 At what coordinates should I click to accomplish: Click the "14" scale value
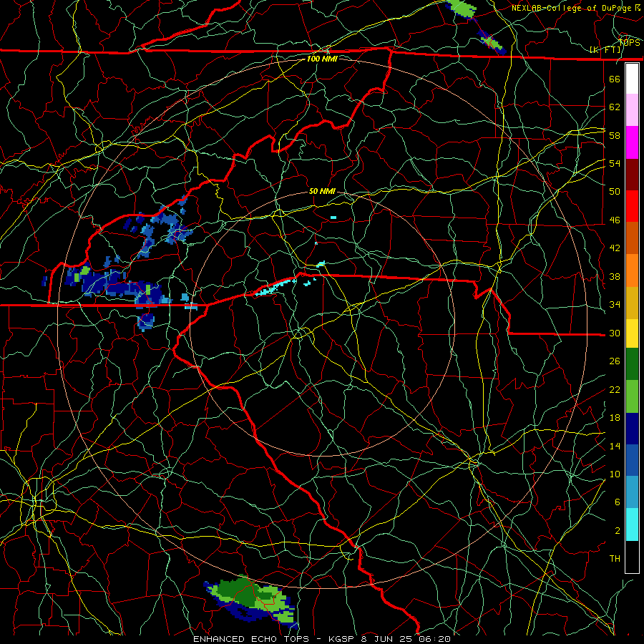point(615,446)
